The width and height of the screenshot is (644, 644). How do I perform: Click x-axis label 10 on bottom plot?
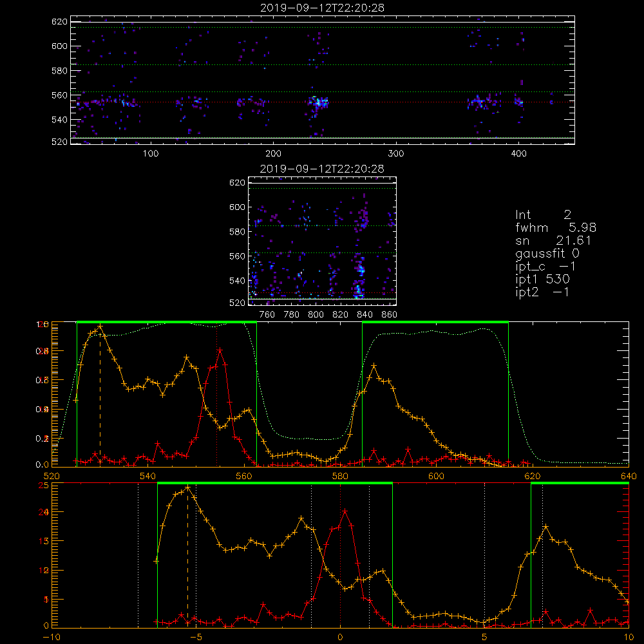coord(629,637)
